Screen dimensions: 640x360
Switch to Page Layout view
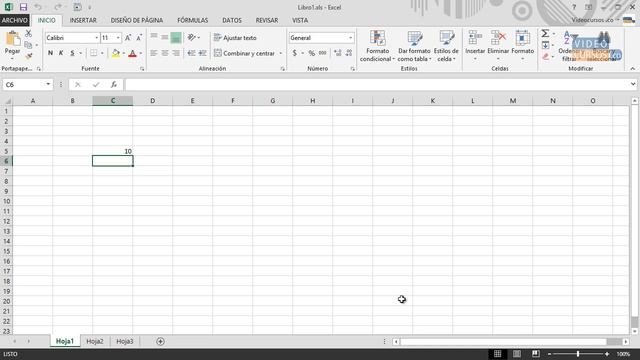(x=517, y=354)
